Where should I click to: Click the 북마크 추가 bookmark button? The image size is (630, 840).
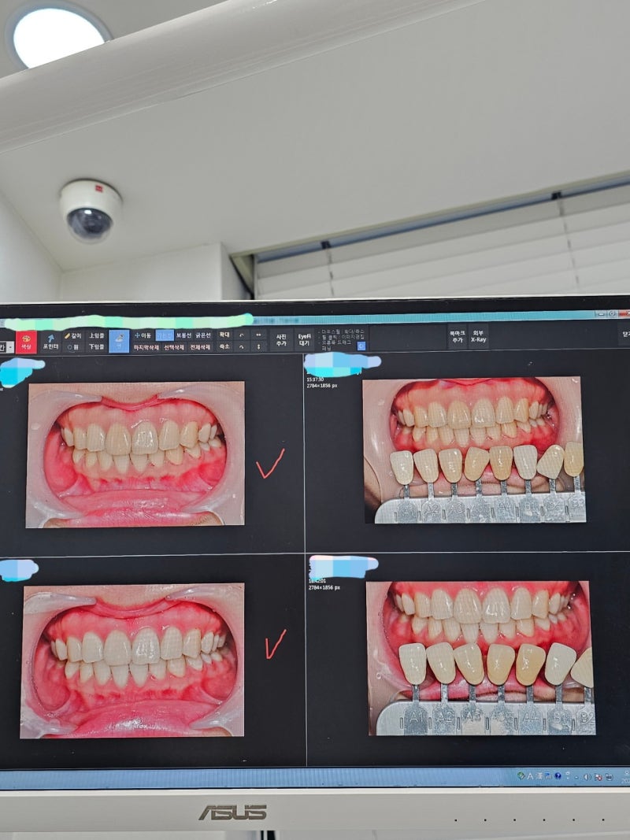tap(457, 337)
